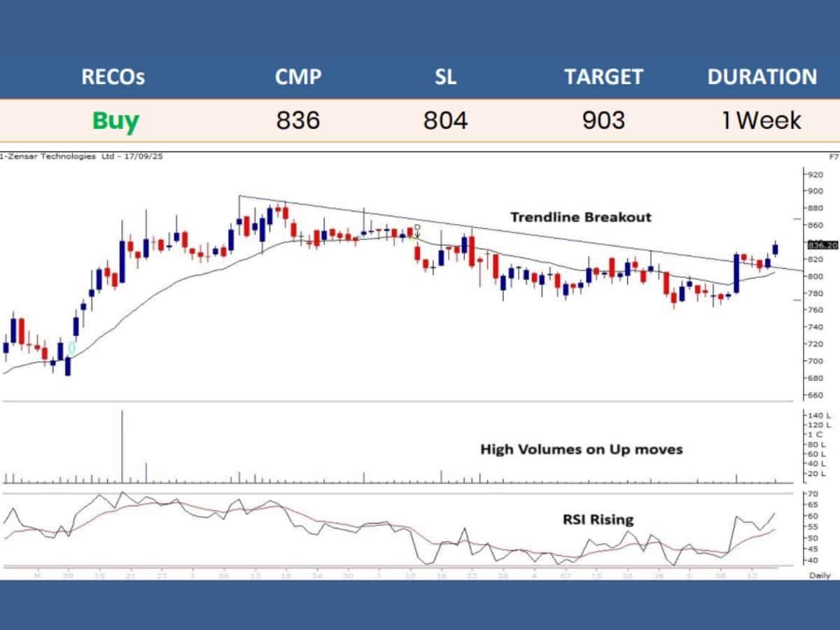This screenshot has width=840, height=630.
Task: Click the Trendline Breakout annotation
Action: pyautogui.click(x=580, y=217)
